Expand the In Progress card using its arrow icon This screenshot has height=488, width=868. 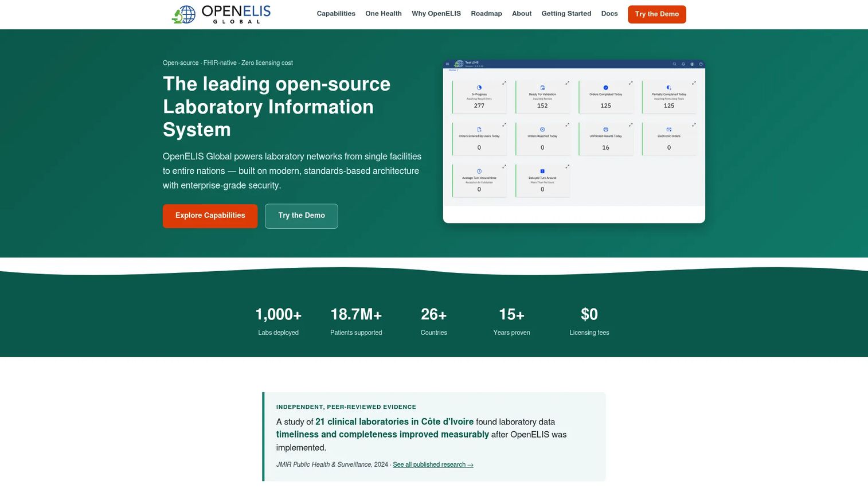coord(505,83)
